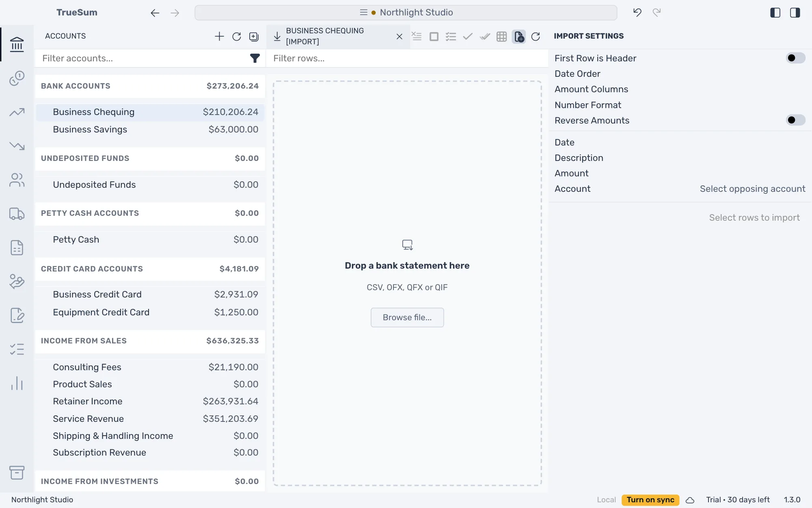Screen dimensions: 812x508
Task: Click the table grid toolbar icon
Action: point(502,37)
